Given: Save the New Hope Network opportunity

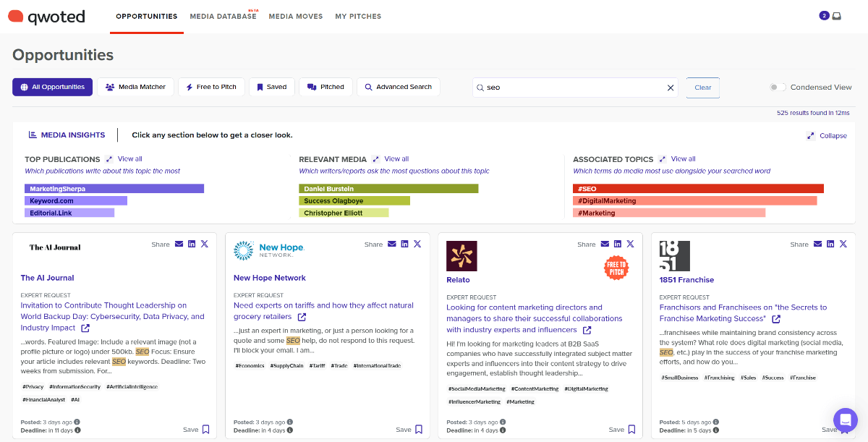Looking at the screenshot, I should (x=409, y=429).
